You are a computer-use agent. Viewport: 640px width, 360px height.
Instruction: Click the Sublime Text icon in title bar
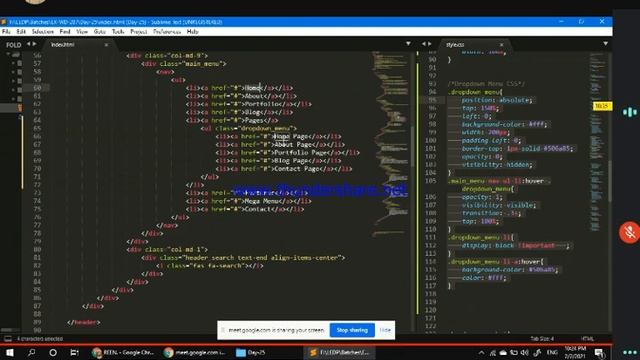pyautogui.click(x=4, y=22)
